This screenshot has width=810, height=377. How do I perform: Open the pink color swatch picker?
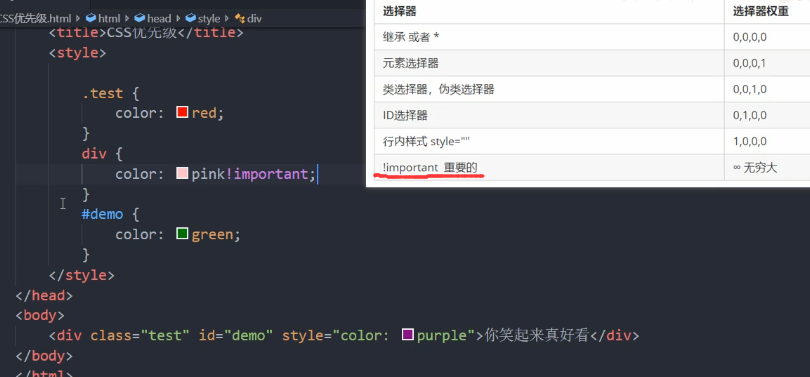point(182,173)
